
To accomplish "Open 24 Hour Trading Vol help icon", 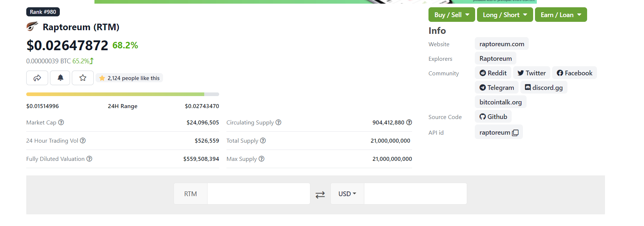I will (x=83, y=140).
